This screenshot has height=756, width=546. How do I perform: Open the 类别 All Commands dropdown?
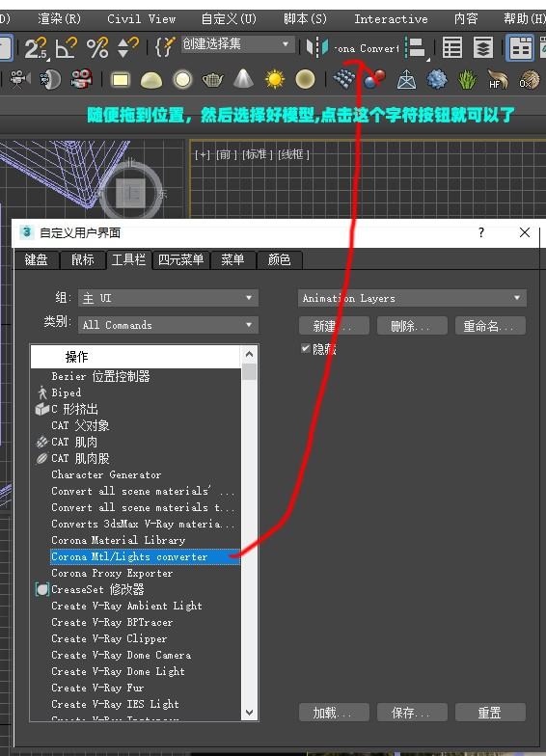[168, 325]
